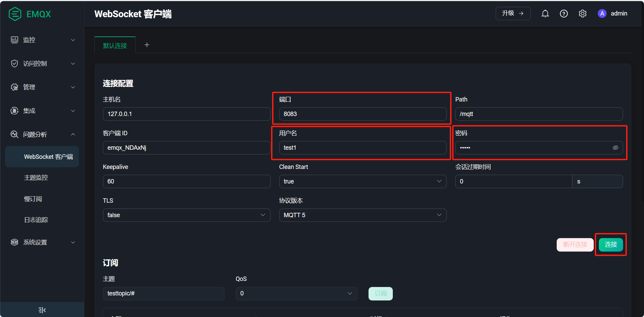The width and height of the screenshot is (644, 317).
Task: Click the seconds unit 's' box
Action: 597,181
